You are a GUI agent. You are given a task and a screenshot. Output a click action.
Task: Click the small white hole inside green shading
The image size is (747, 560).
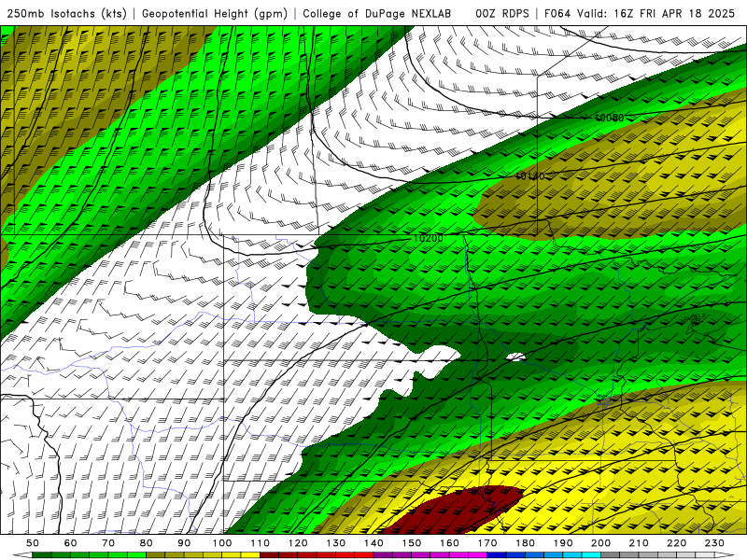point(515,357)
